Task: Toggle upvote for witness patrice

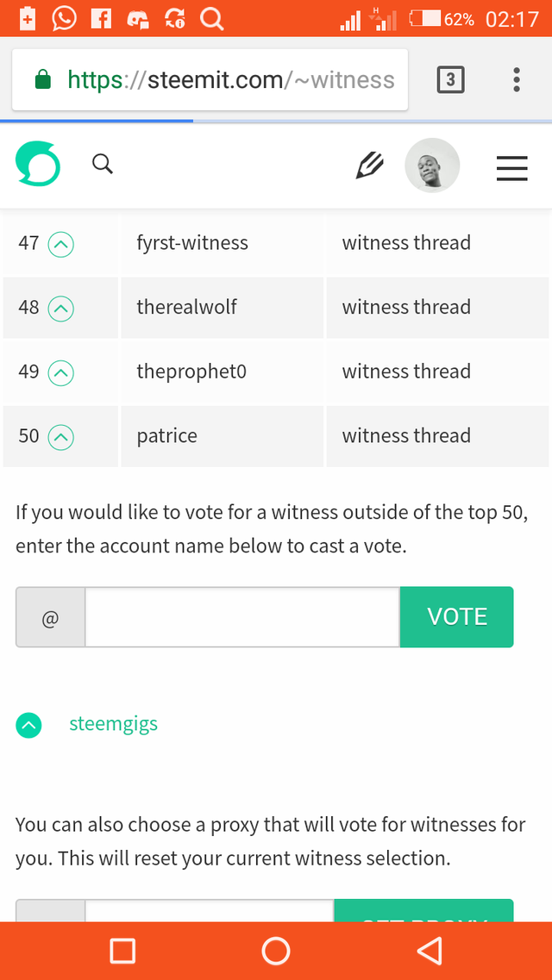Action: [x=61, y=437]
